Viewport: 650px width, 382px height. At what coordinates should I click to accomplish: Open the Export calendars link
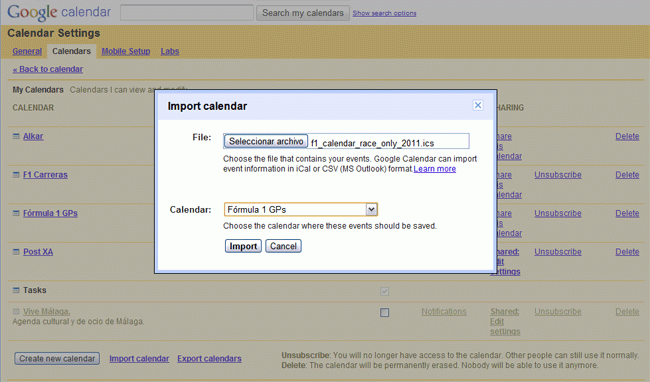[209, 359]
